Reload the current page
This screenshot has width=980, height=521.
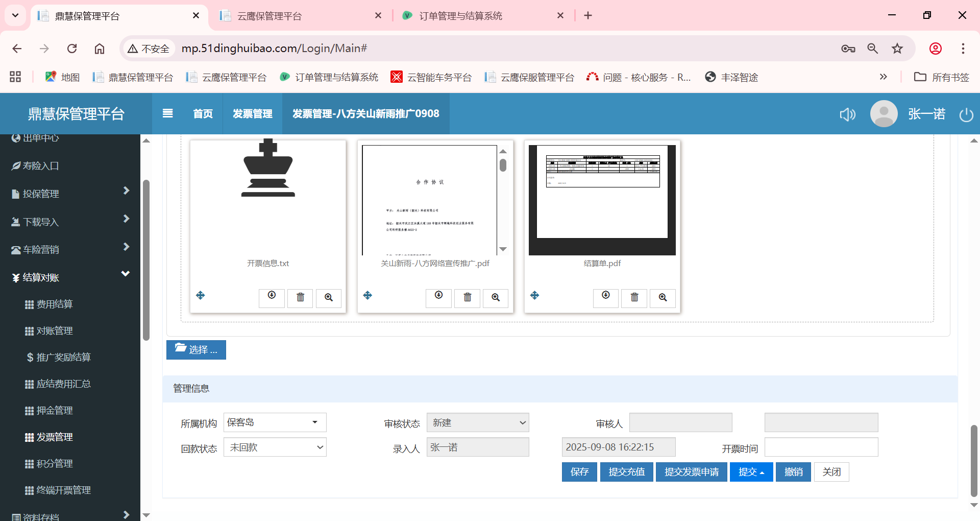(72, 49)
